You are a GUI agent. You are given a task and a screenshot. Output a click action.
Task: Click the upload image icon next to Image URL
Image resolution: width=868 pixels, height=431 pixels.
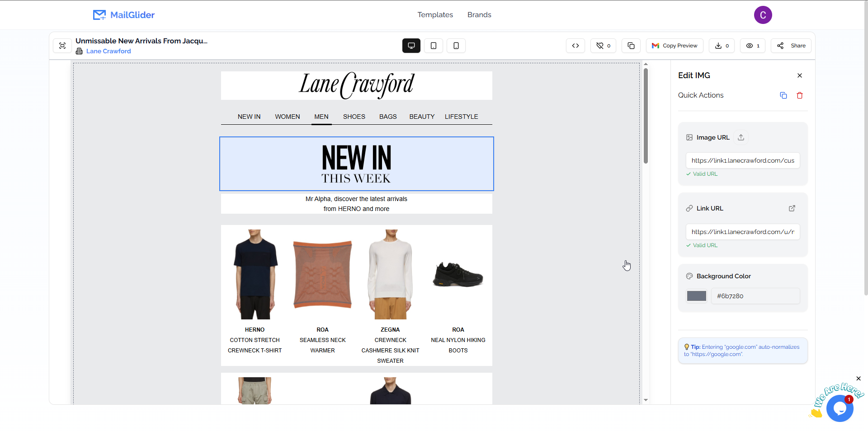pyautogui.click(x=741, y=137)
